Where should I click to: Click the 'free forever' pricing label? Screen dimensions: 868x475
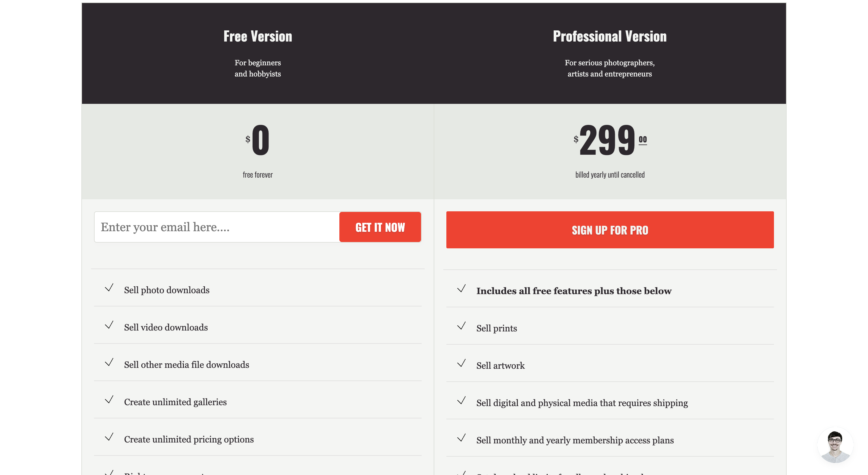(257, 174)
